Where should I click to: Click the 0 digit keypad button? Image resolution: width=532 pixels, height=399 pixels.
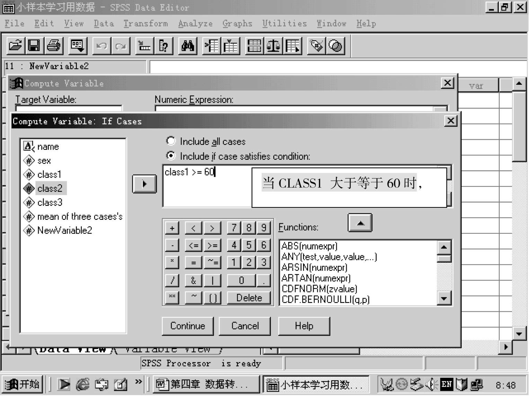tap(241, 280)
